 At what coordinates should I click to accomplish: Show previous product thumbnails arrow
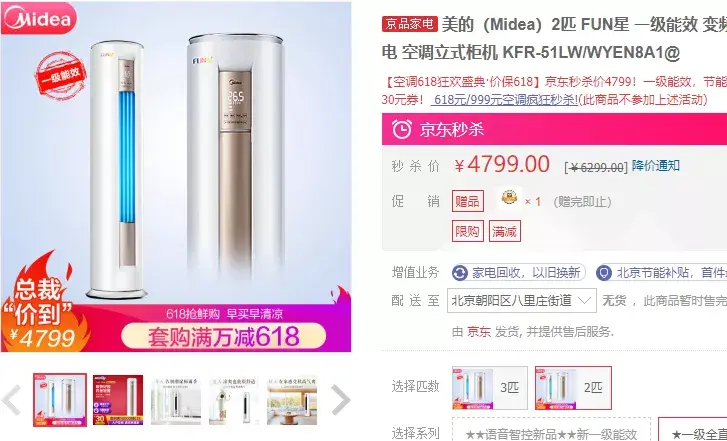coord(11,399)
